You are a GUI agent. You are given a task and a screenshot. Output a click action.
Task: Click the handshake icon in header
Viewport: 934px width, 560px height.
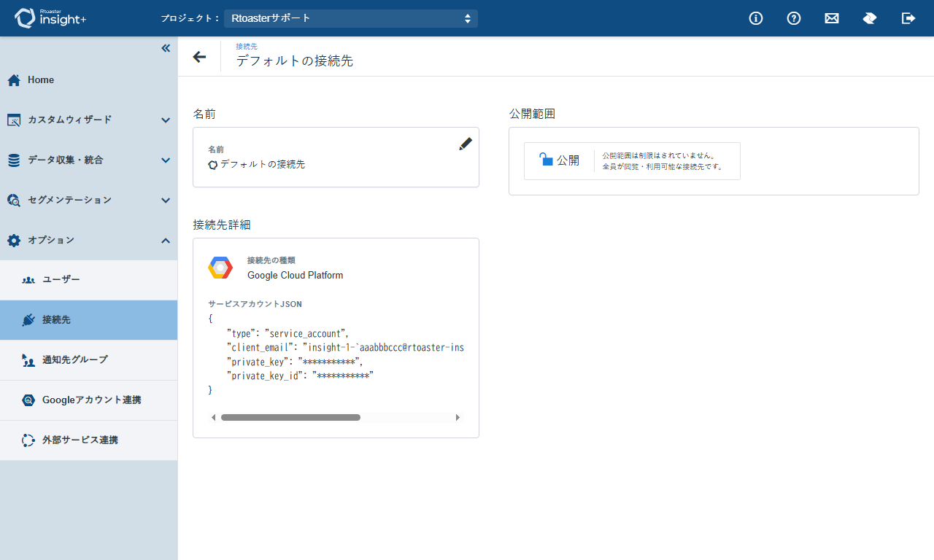pyautogui.click(x=870, y=18)
